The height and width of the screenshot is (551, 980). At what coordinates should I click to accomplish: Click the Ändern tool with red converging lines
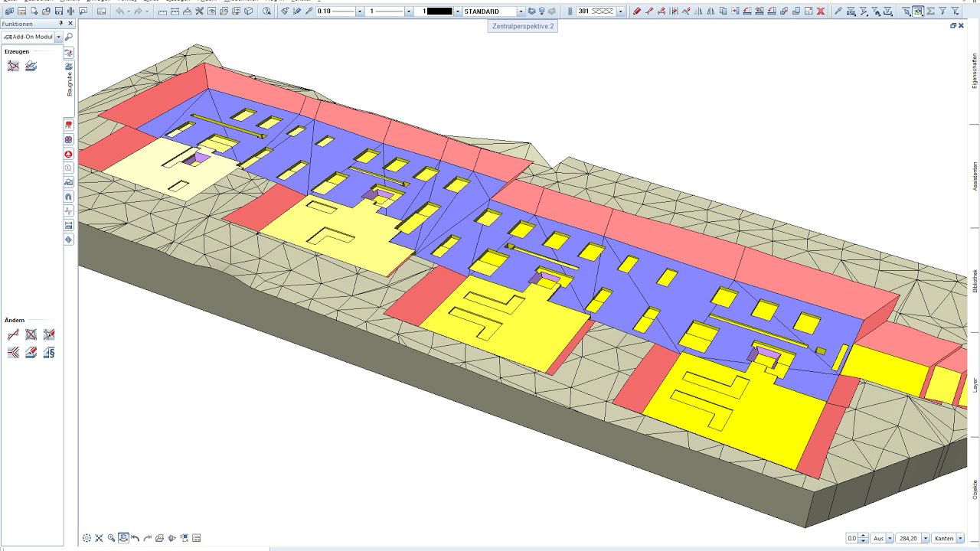point(13,353)
